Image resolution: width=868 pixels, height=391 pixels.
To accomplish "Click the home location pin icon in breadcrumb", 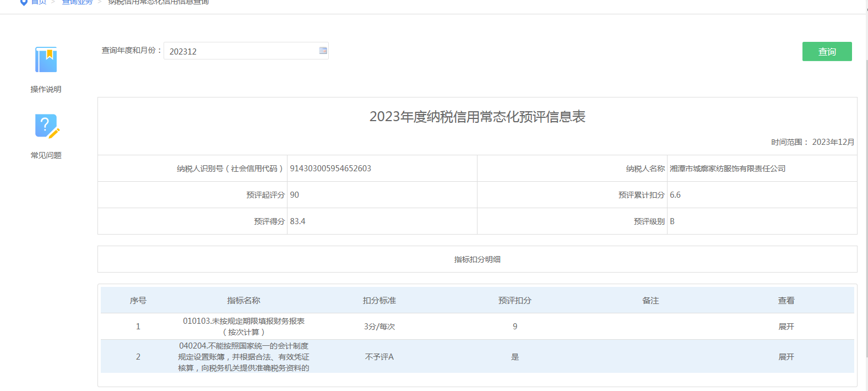I will point(24,3).
